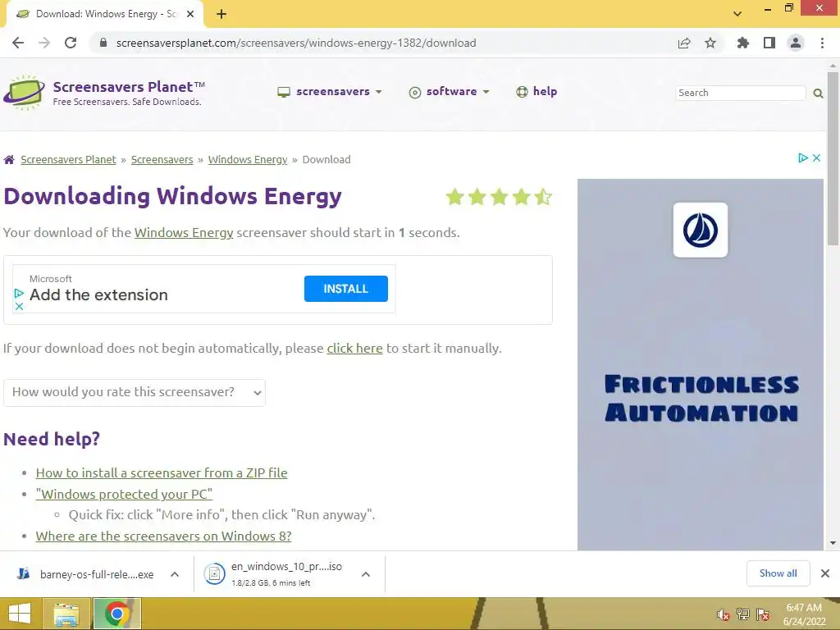This screenshot has width=840, height=630.
Task: Open the Windows Energy breadcrumb link
Action: pos(248,160)
